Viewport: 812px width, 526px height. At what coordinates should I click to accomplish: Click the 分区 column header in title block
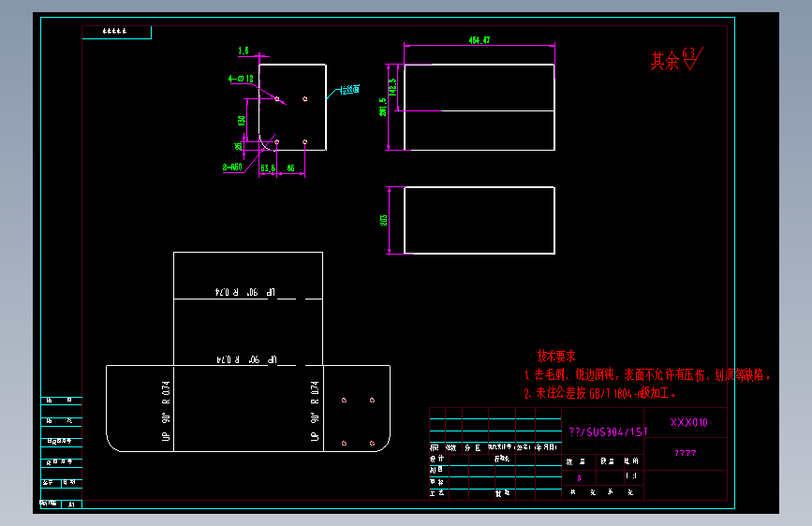[472, 447]
